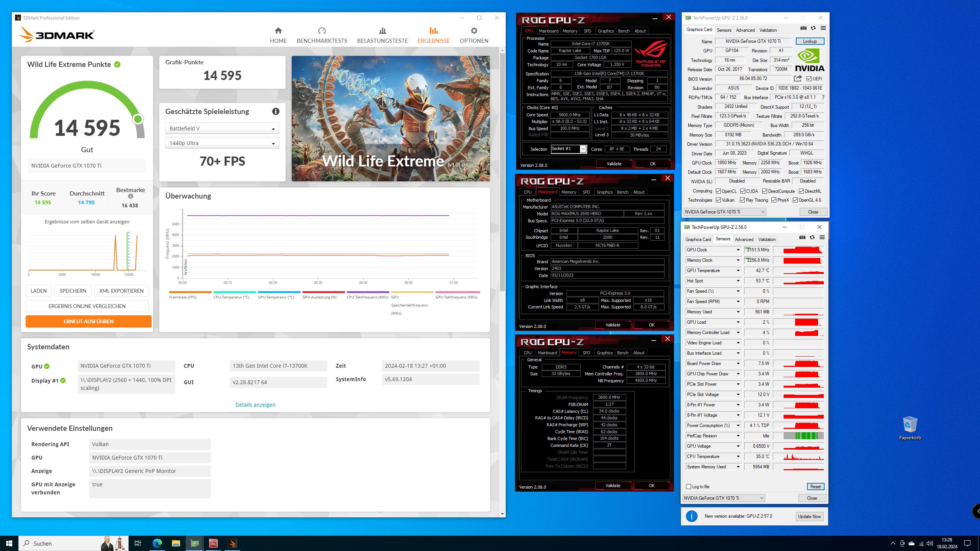Viewport: 980px width, 551px height.
Task: Expand Board Power Draw sensor dropdown
Action: coord(738,364)
